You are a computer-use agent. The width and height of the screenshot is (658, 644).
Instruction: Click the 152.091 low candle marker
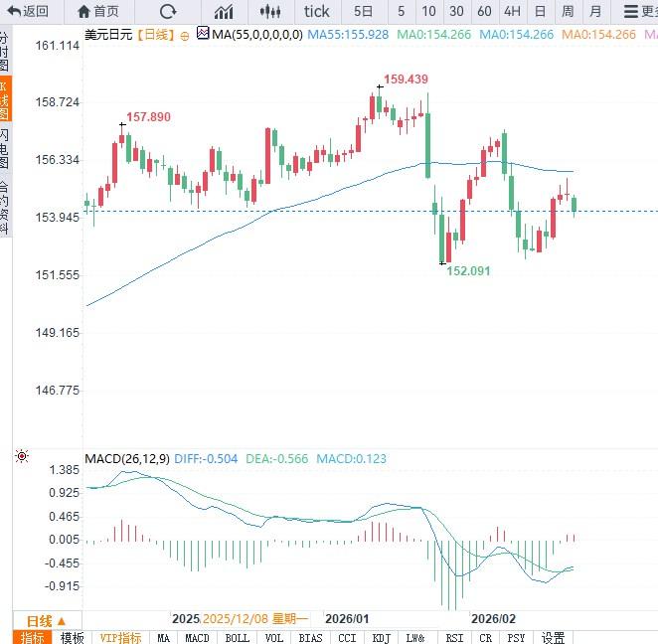coord(443,262)
